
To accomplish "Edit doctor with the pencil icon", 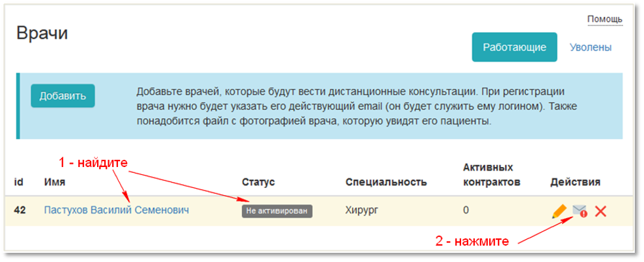I will click(x=559, y=211).
